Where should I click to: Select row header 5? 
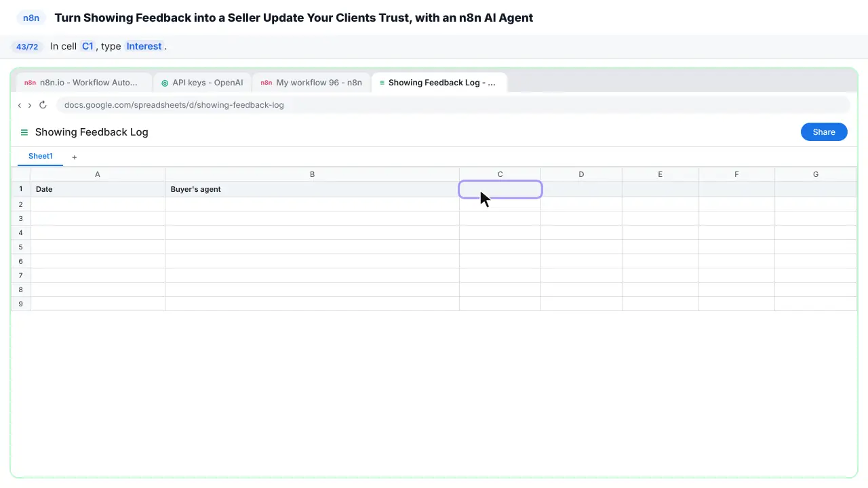tap(21, 247)
